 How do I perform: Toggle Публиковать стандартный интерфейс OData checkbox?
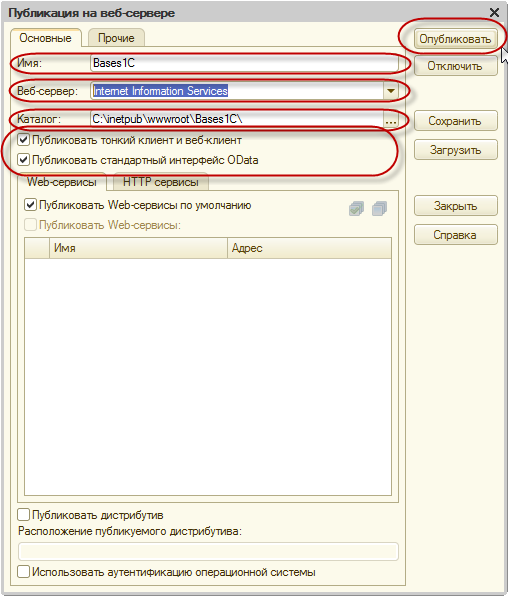coord(24,160)
